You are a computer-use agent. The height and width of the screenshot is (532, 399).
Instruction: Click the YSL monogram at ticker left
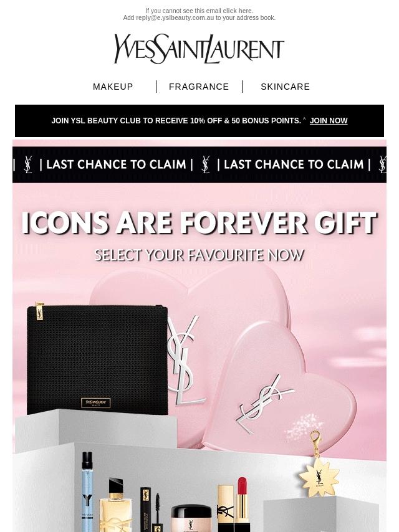click(28, 164)
